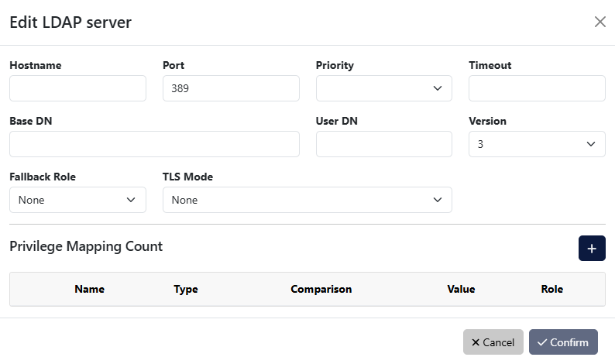Click the Type column header

[x=186, y=290]
